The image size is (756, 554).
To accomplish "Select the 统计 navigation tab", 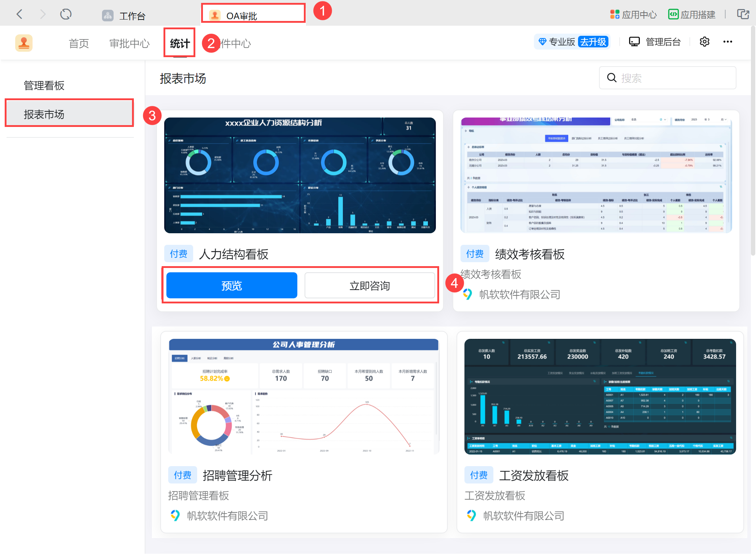I will pyautogui.click(x=180, y=43).
